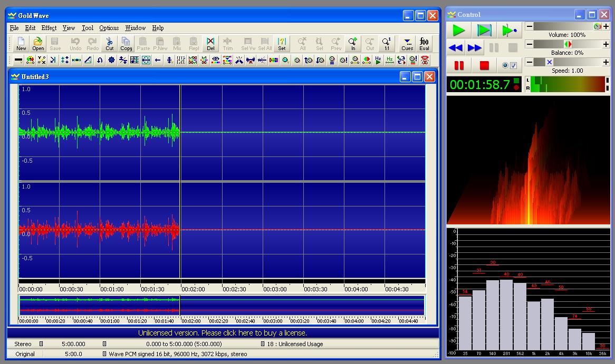This screenshot has height=364, width=615.
Task: Open the Options menu
Action: (109, 28)
